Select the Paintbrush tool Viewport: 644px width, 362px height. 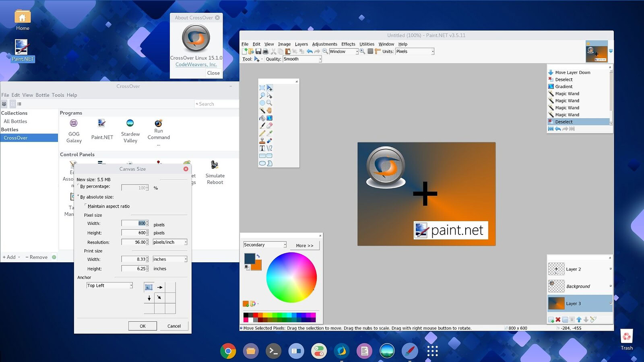pos(262,125)
